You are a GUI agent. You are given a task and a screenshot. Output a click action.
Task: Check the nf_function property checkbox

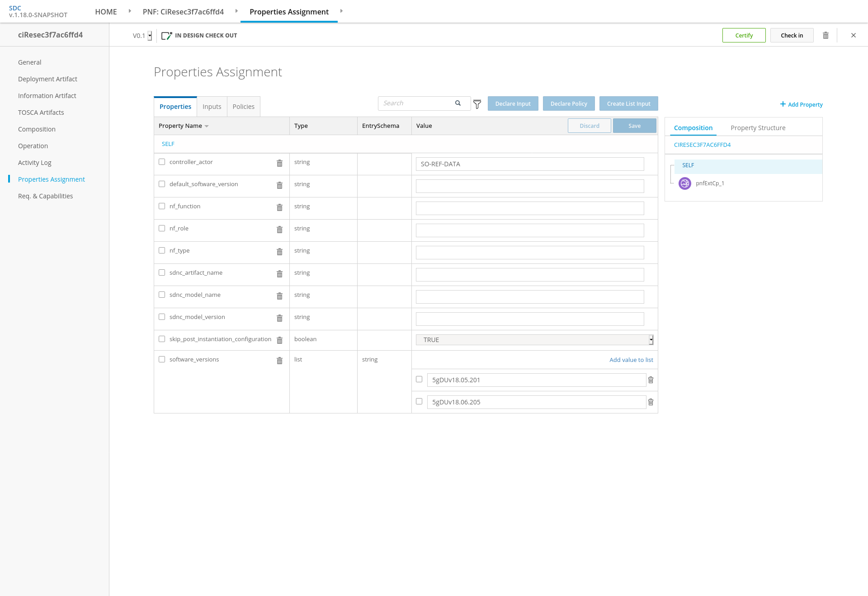[x=162, y=206]
